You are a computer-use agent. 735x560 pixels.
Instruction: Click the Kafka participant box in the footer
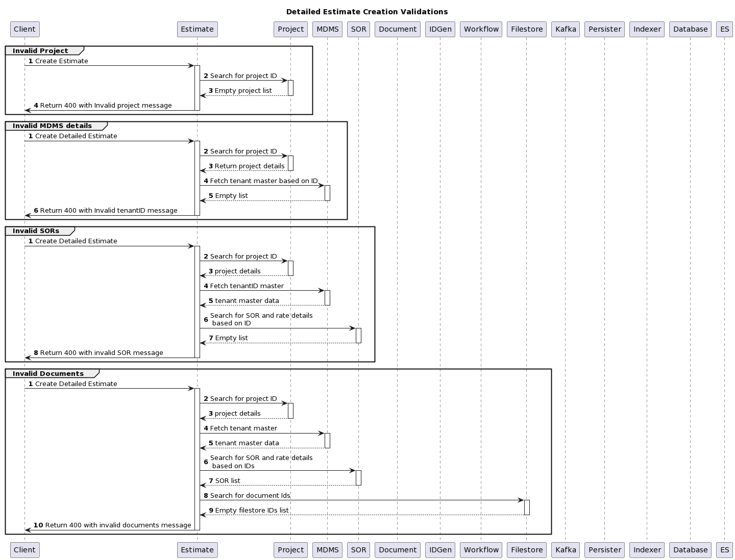(x=566, y=550)
